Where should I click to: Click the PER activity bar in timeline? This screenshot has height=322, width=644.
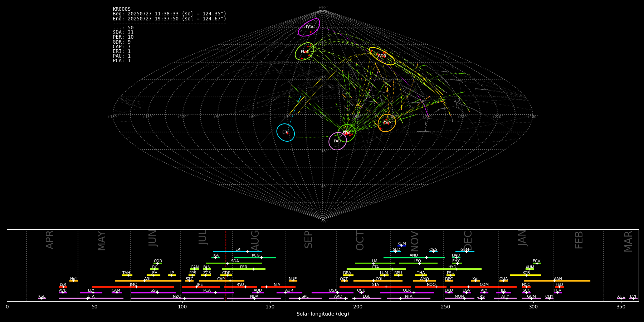[x=244, y=269]
